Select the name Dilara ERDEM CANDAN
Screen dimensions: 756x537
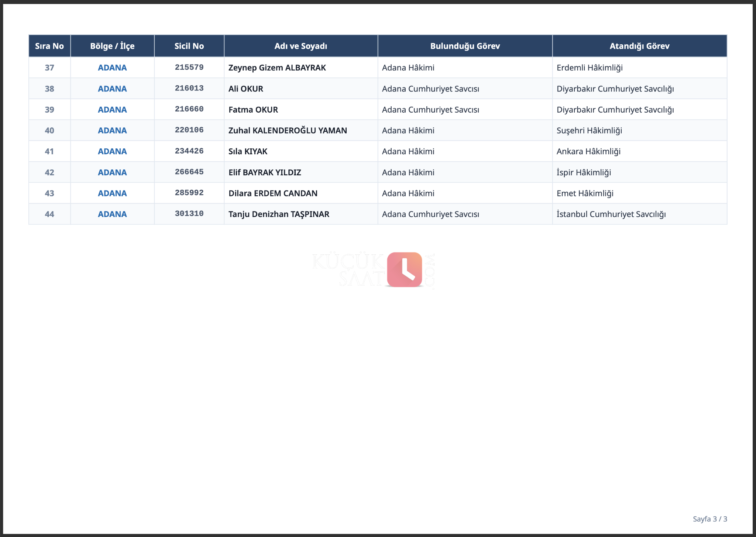[273, 193]
